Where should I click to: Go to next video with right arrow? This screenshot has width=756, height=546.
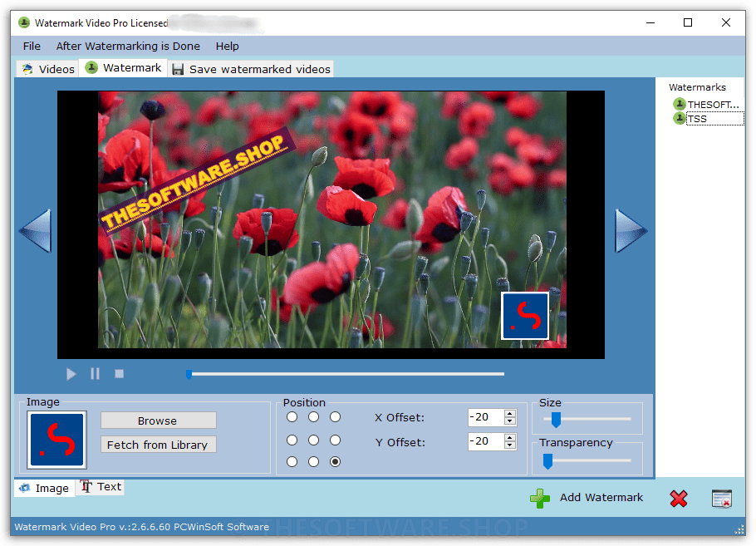[x=631, y=230]
